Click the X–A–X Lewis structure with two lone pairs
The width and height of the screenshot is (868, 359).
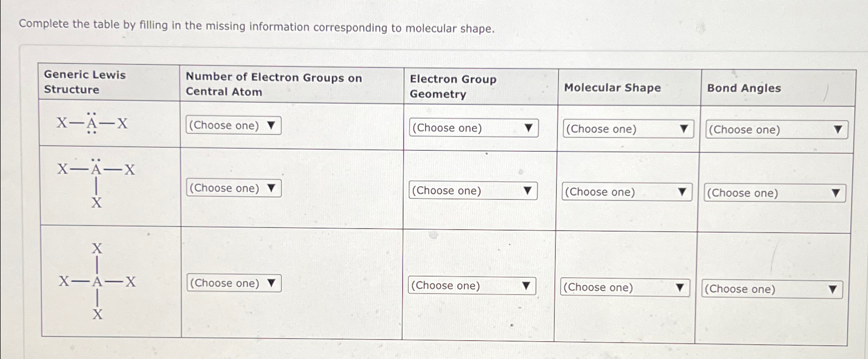92,123
